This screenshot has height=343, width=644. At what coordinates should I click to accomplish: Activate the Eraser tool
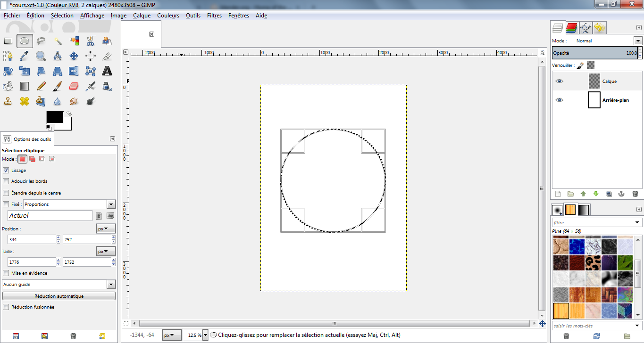pos(74,86)
